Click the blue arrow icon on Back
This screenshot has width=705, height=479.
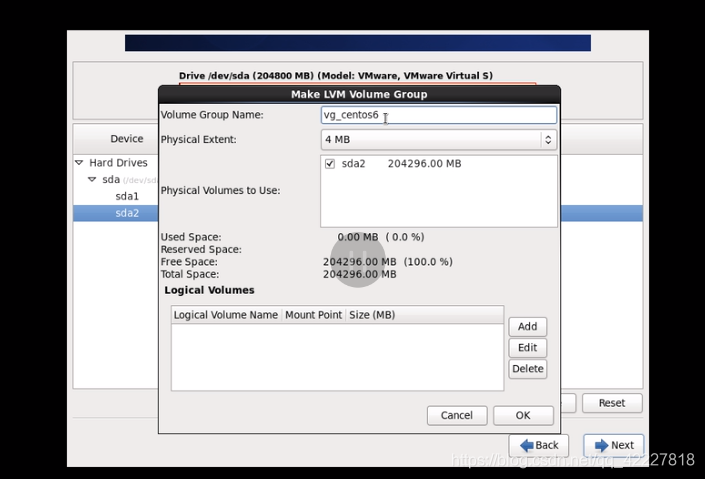(527, 445)
